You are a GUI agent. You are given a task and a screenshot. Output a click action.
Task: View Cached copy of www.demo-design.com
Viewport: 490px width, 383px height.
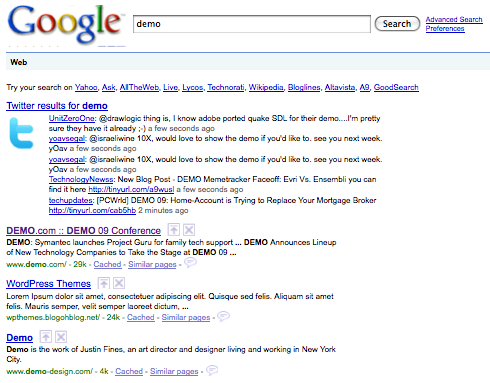click(129, 371)
